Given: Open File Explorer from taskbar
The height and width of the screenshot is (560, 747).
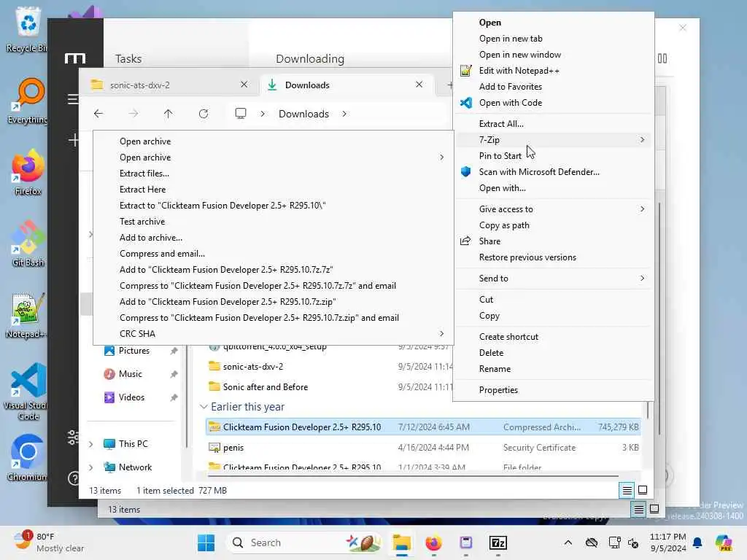Looking at the screenshot, I should [402, 542].
